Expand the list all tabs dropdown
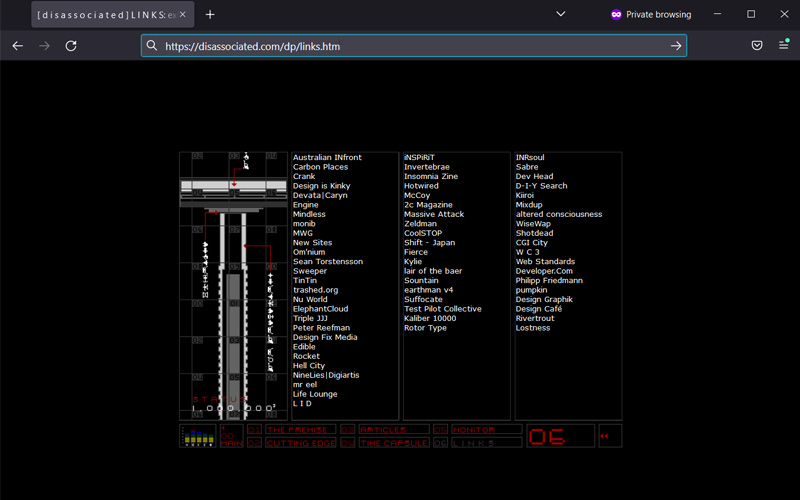The width and height of the screenshot is (800, 500). point(561,14)
